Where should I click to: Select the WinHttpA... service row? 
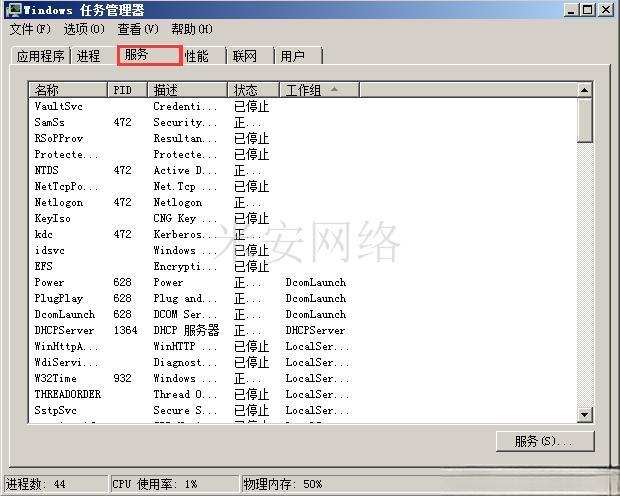click(x=303, y=346)
